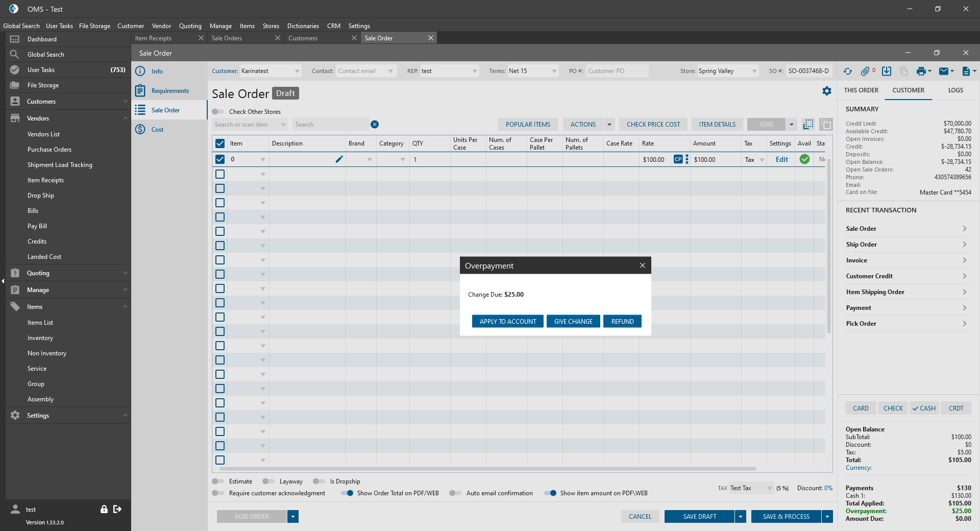
Task: Lock the session using the padlock icon
Action: [x=104, y=509]
